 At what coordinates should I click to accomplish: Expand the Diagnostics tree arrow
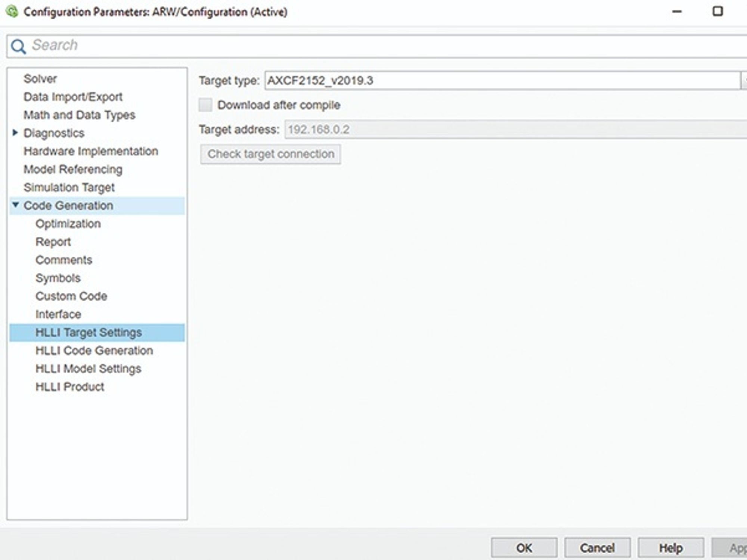click(15, 133)
